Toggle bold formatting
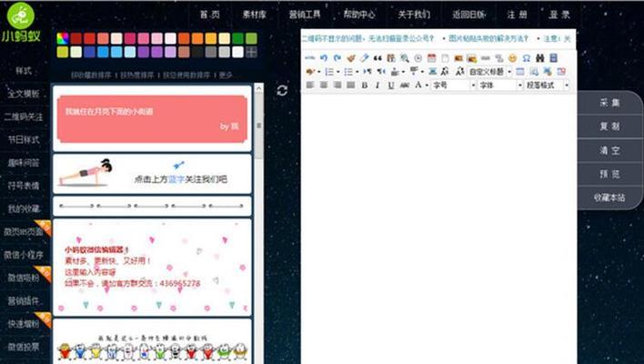Viewport: 644px width, 364px height. click(x=365, y=85)
